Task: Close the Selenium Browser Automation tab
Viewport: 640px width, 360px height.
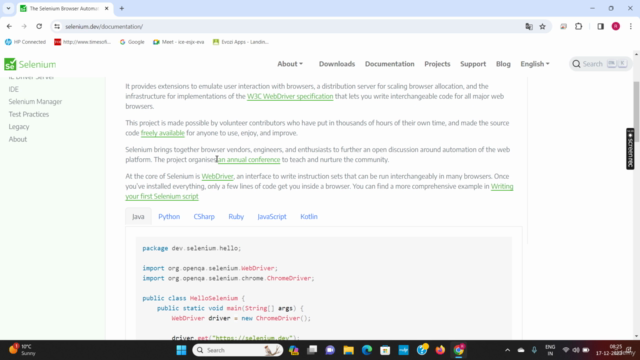Action: 107,8
